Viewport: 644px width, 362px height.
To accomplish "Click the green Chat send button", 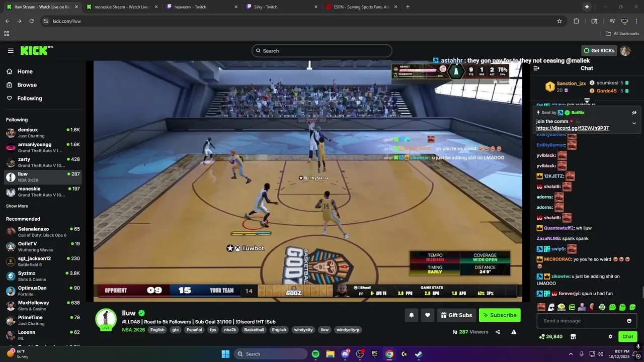I will click(x=628, y=336).
